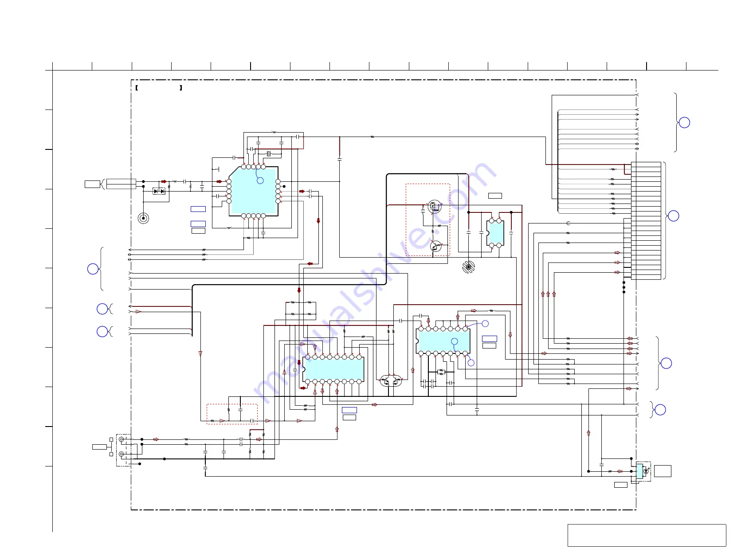745x560 pixels.
Task: Select the large octagonal cyan IC chip
Action: [x=253, y=192]
